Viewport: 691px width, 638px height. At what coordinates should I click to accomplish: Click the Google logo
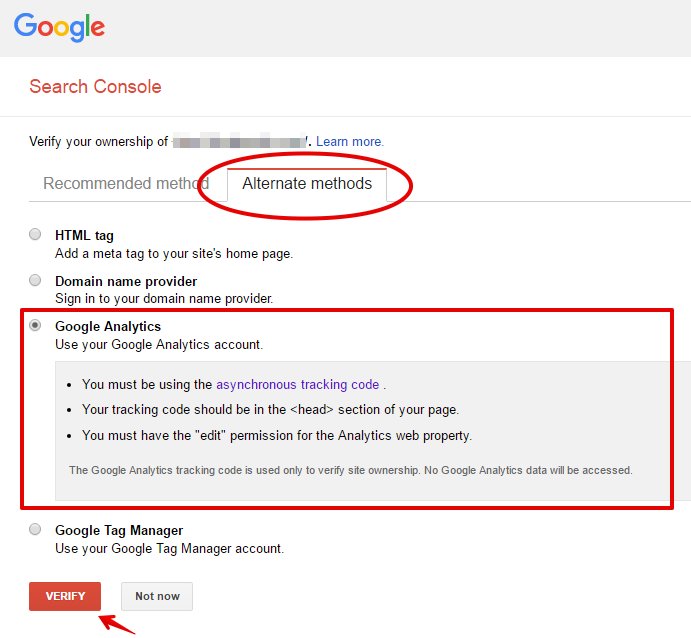[x=59, y=27]
